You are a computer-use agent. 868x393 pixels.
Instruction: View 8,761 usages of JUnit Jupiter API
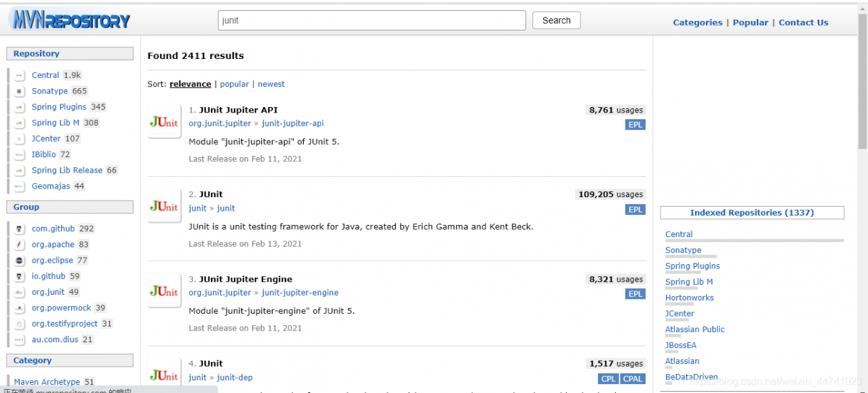pos(616,110)
